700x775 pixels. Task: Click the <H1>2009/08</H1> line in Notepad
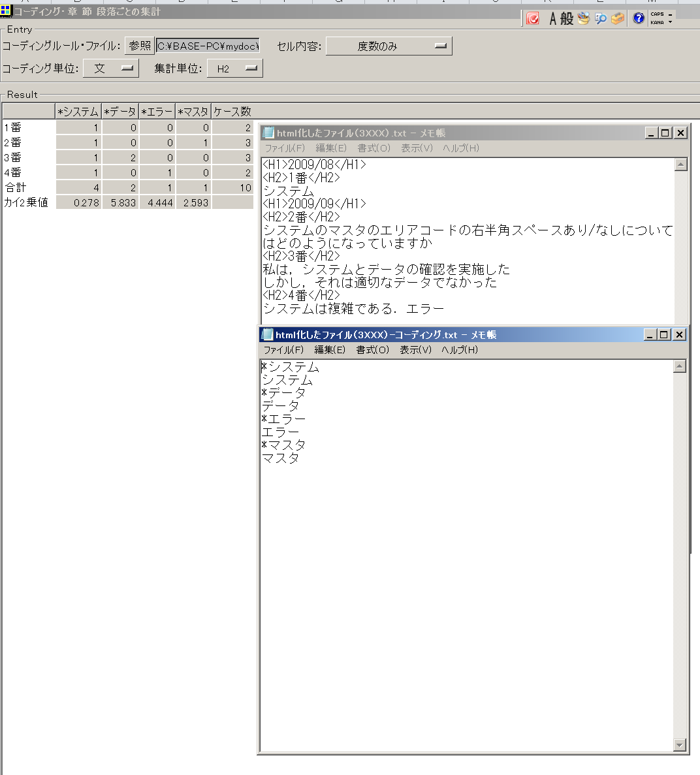(x=314, y=164)
